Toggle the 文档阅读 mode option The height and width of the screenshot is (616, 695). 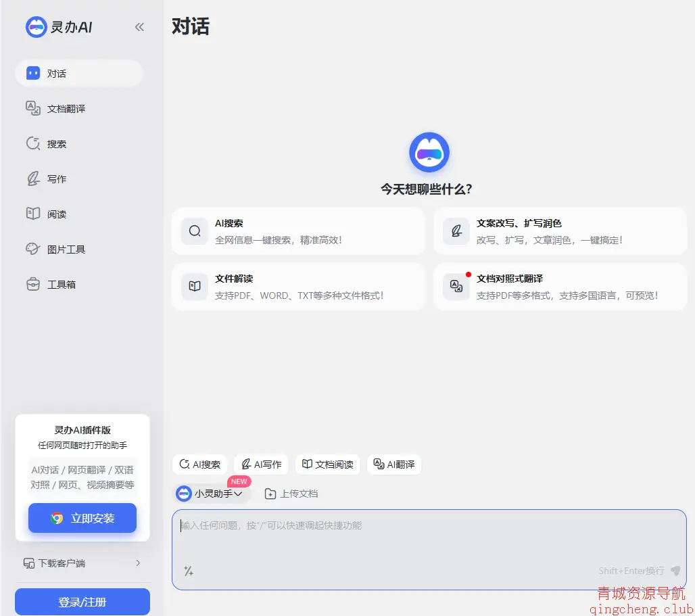(x=327, y=464)
